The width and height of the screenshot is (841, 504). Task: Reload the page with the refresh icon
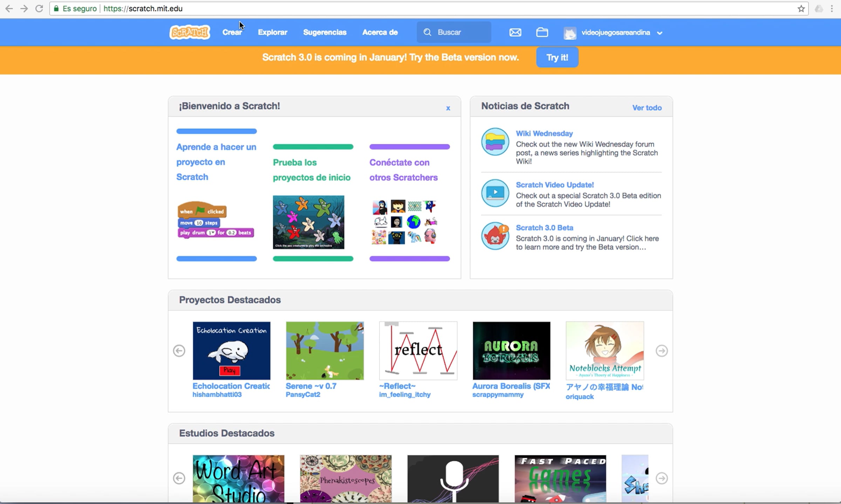(39, 9)
